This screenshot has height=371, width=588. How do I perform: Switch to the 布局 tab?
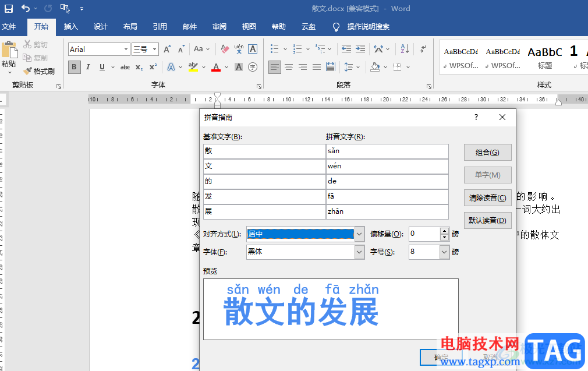(130, 27)
